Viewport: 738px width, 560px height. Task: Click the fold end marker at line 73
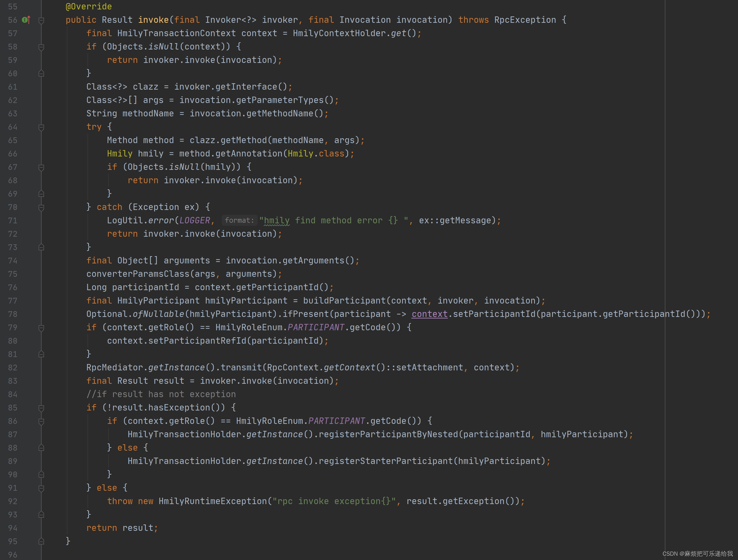click(41, 247)
